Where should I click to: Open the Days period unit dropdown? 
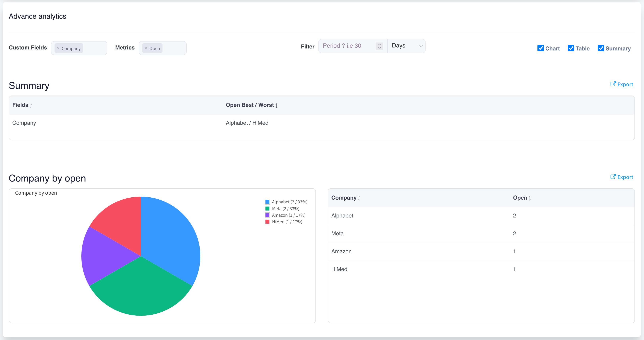click(x=406, y=46)
